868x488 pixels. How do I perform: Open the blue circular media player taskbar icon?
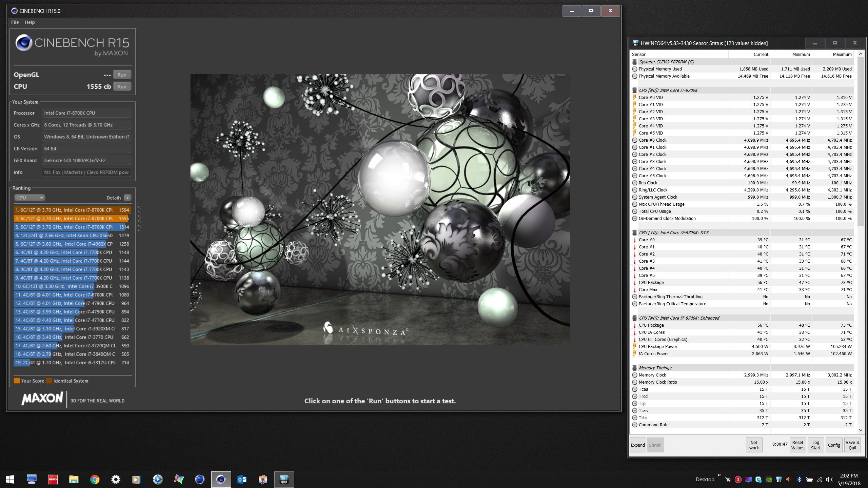click(x=158, y=479)
